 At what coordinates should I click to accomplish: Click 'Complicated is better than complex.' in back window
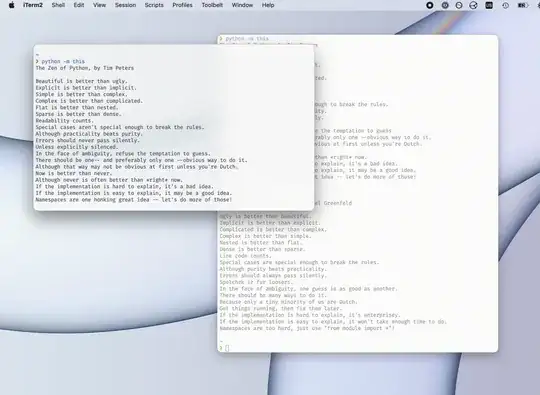273,229
